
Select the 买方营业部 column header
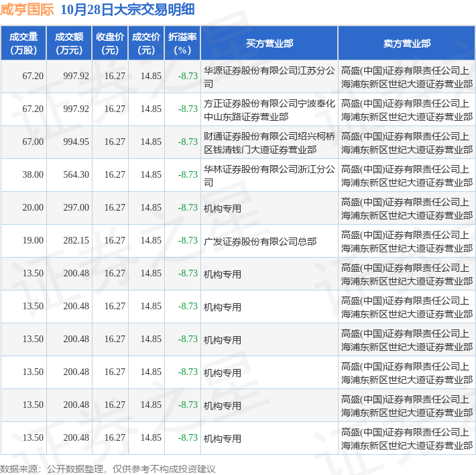click(270, 43)
